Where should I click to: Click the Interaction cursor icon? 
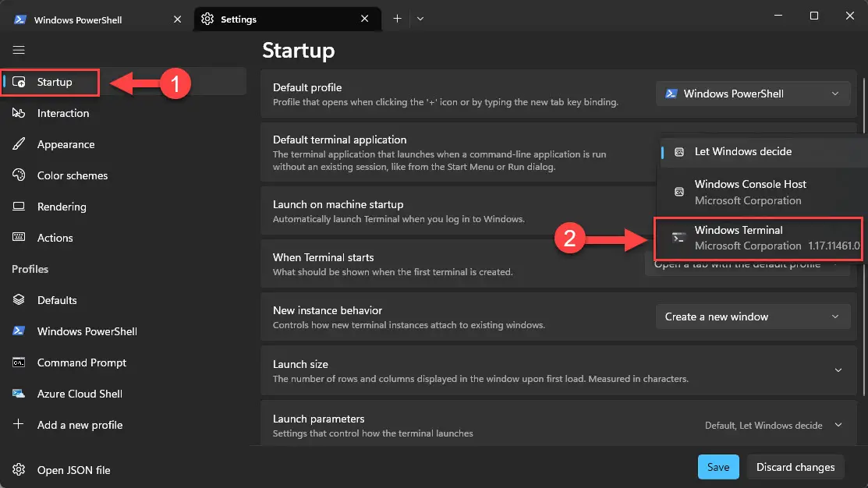pos(19,113)
